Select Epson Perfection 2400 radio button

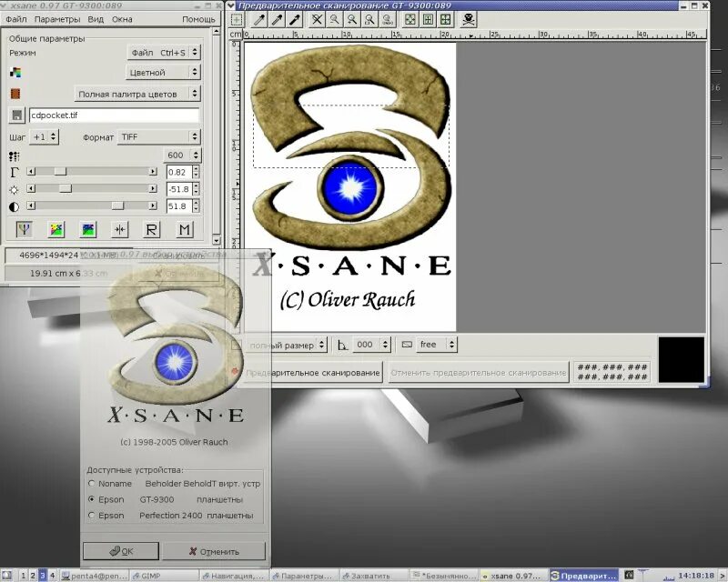[92, 515]
